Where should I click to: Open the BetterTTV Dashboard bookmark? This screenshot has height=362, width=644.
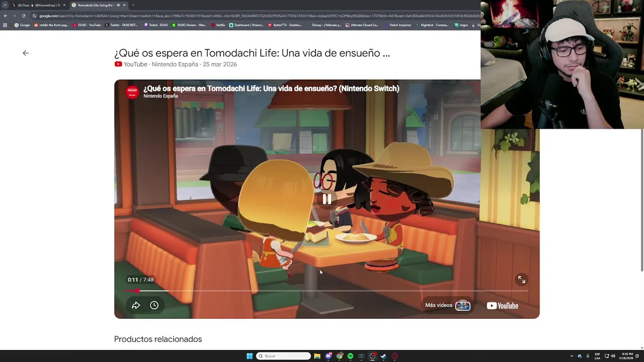point(285,25)
